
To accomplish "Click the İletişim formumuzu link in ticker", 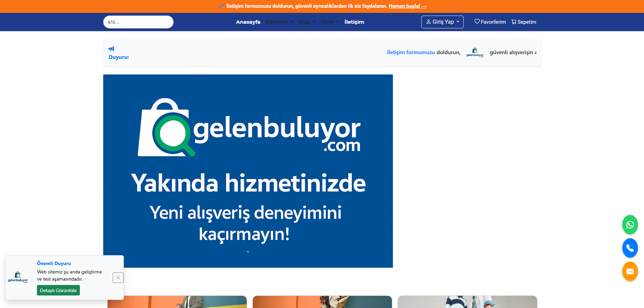I will 411,52.
